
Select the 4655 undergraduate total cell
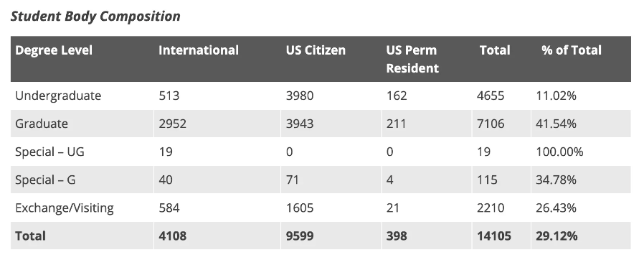491,96
